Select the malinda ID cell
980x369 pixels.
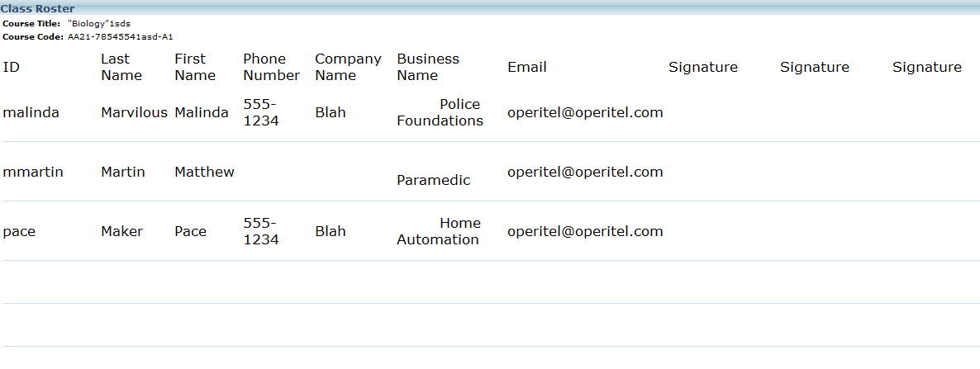pyautogui.click(x=31, y=112)
